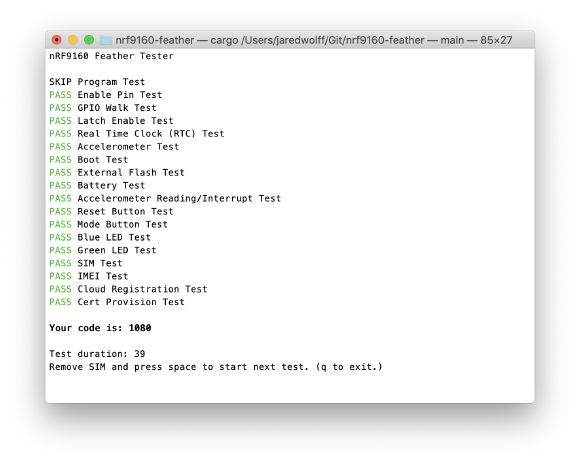The height and width of the screenshot is (463, 580).
Task: Click the 'nRF9160 Feather Tester' heading
Action: (x=111, y=56)
